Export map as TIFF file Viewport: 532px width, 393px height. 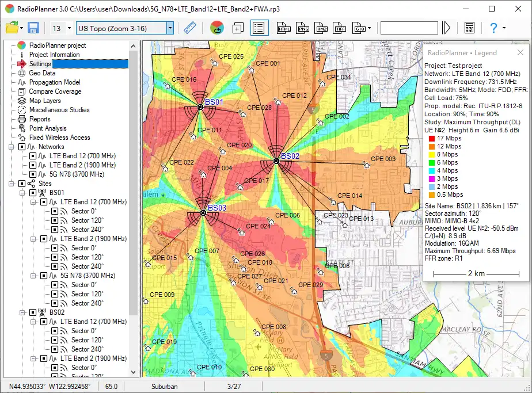340,28
